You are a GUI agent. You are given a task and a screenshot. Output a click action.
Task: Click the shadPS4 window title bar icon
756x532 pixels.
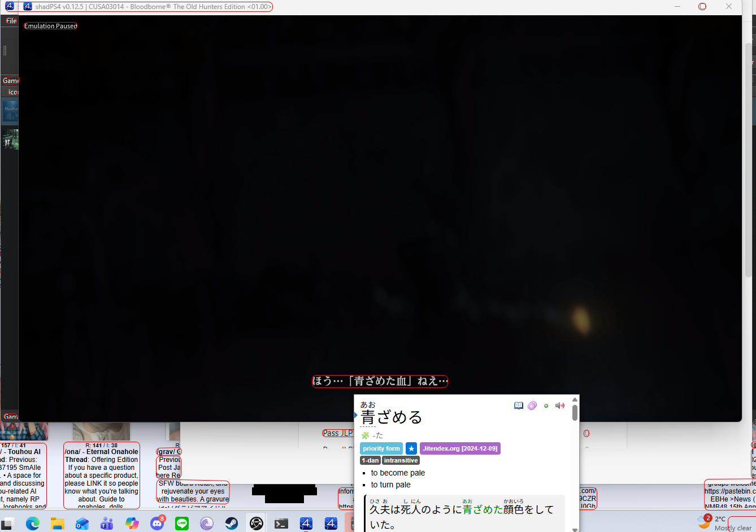[x=28, y=7]
